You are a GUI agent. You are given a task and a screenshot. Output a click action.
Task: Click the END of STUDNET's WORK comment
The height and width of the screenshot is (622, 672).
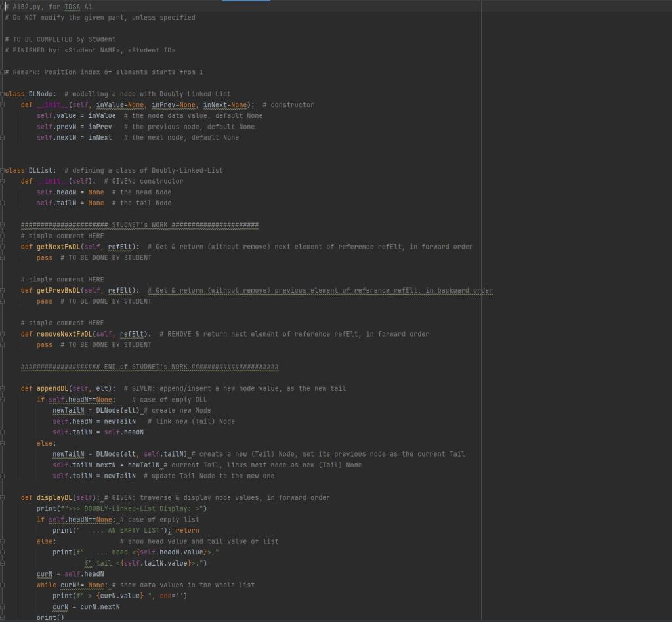coord(149,366)
